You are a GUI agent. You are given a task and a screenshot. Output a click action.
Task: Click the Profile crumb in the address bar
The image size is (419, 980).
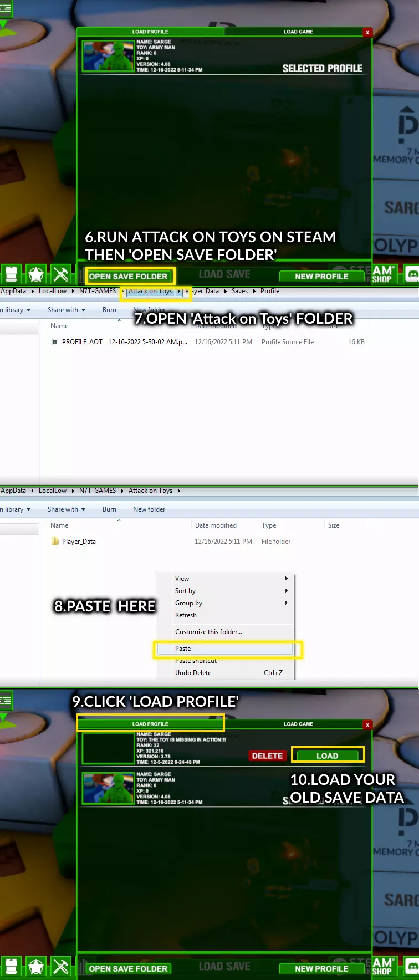270,291
